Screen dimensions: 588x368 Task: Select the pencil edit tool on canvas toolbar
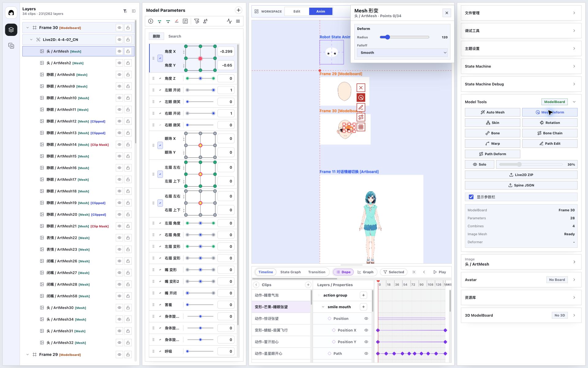pyautogui.click(x=361, y=107)
